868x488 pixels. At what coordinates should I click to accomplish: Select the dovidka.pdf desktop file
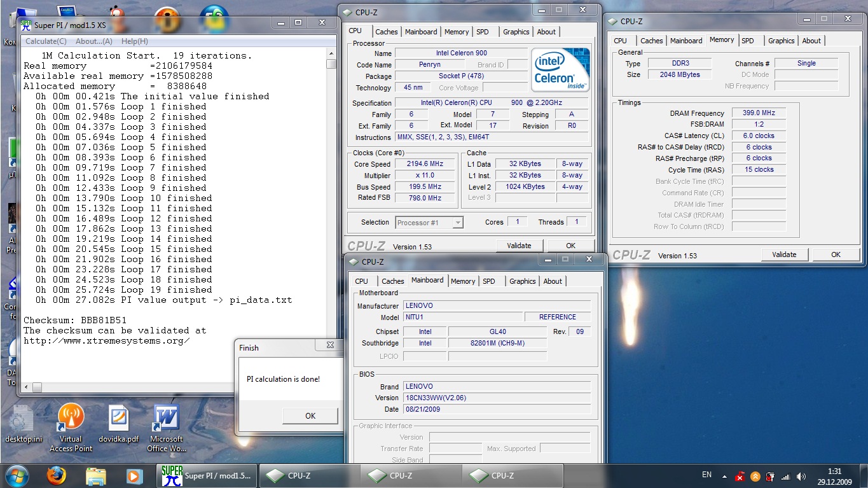[118, 424]
